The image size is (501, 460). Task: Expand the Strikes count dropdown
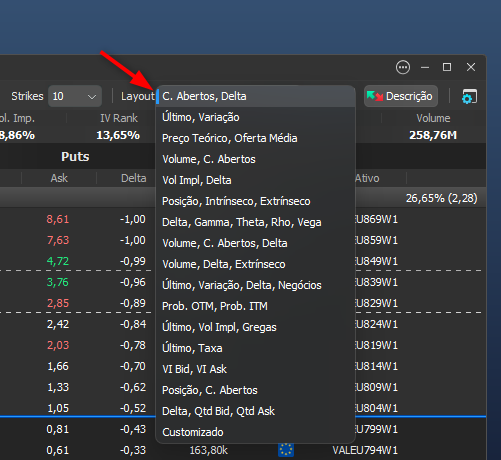tap(75, 96)
